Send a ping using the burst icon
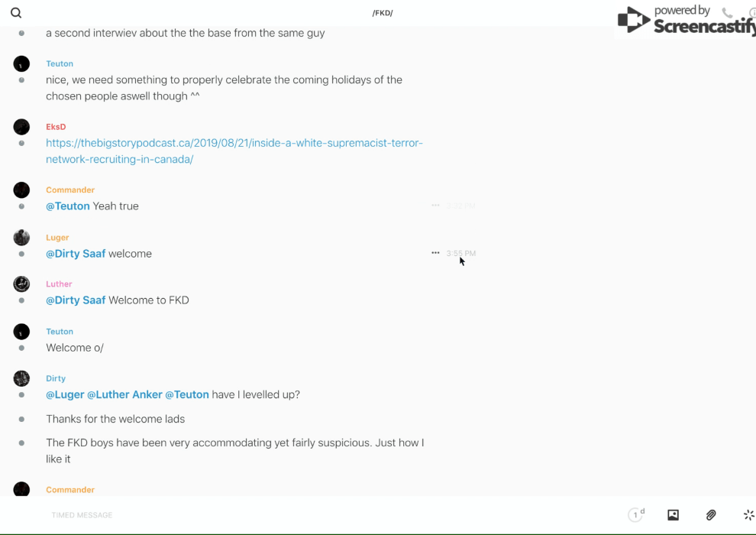Screen dimensions: 756x535 pyautogui.click(x=748, y=515)
